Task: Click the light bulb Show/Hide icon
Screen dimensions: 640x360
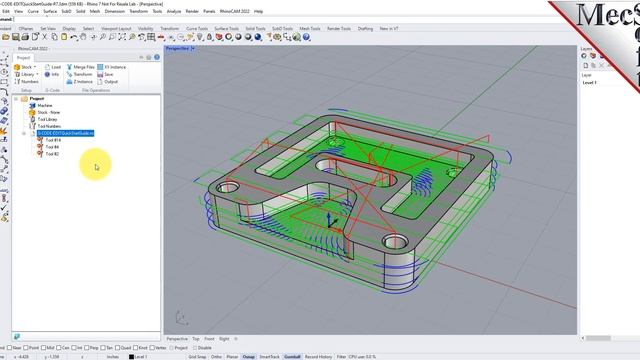Action: [x=200, y=37]
